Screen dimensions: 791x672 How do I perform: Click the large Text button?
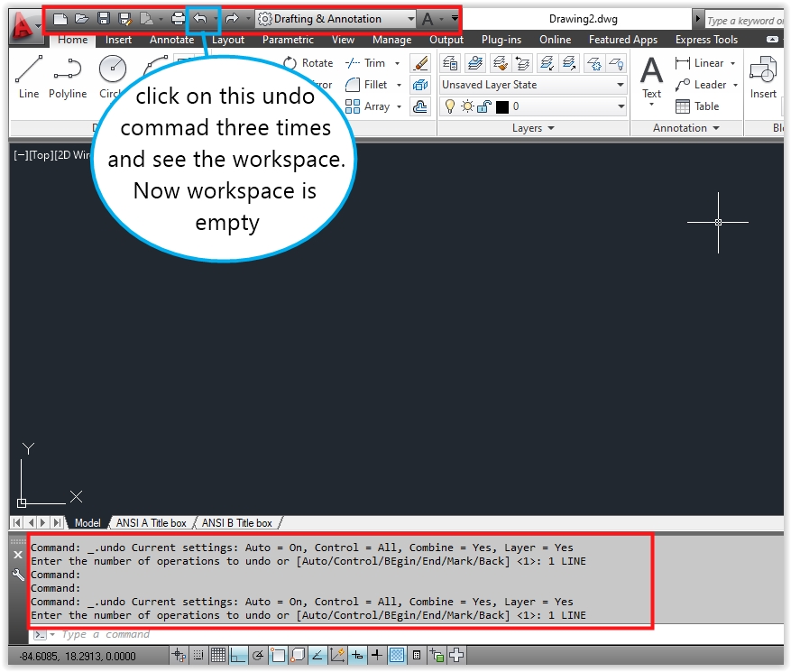coord(651,79)
